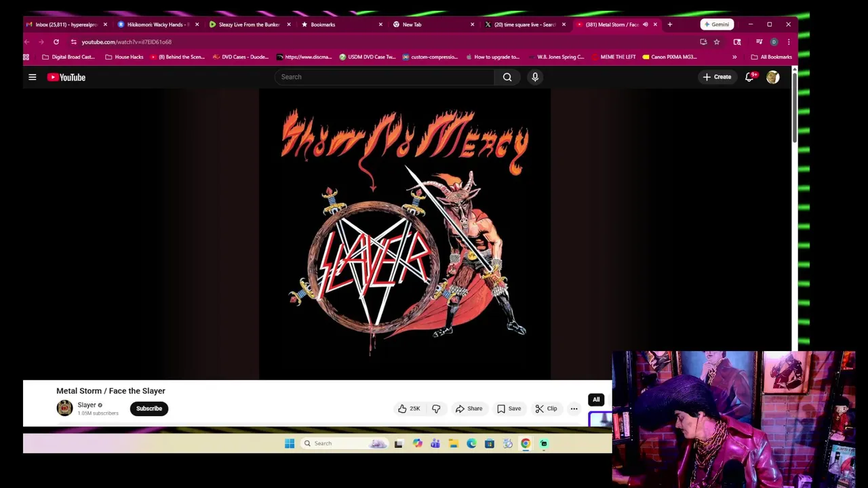Open the Chrome profile avatar
Image resolution: width=868 pixels, height=488 pixels.
click(x=774, y=42)
